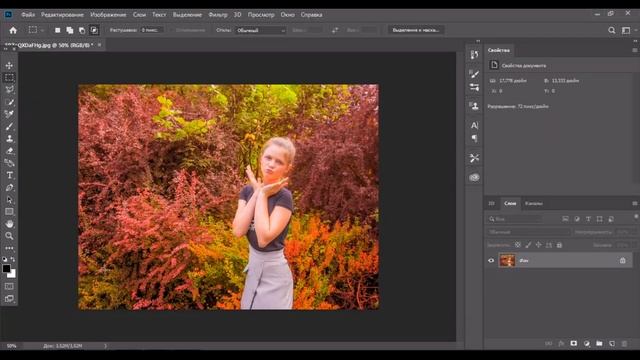The height and width of the screenshot is (360, 640).
Task: Open the search magnifier icon top right
Action: (x=611, y=30)
